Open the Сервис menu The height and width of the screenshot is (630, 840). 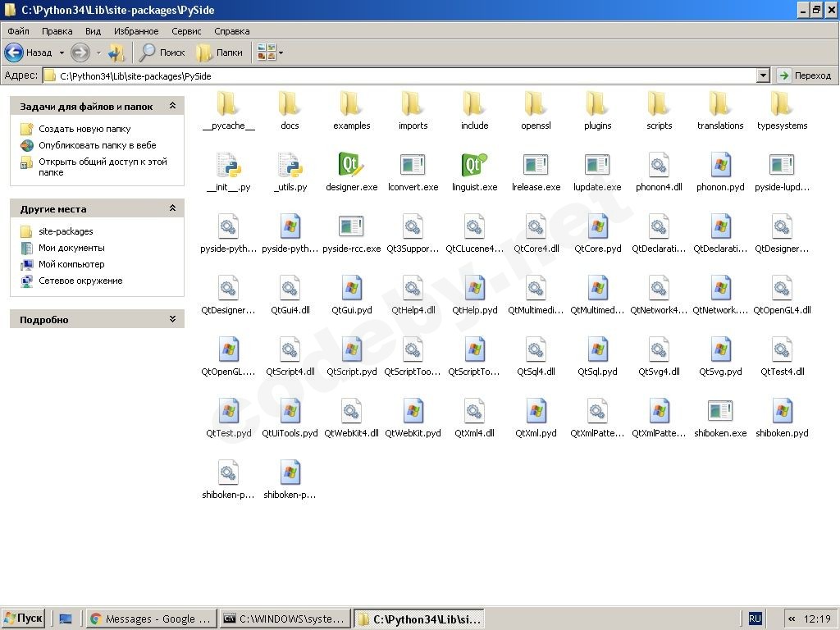[x=186, y=31]
